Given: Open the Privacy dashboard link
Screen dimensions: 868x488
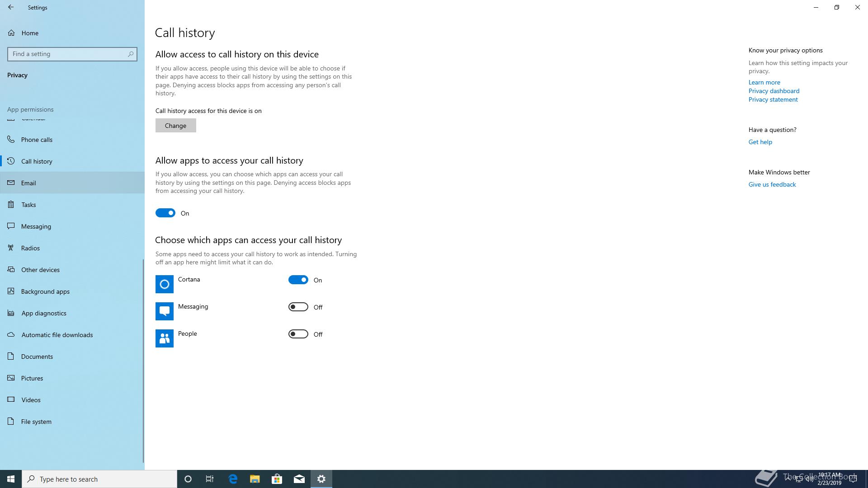Looking at the screenshot, I should pos(774,91).
